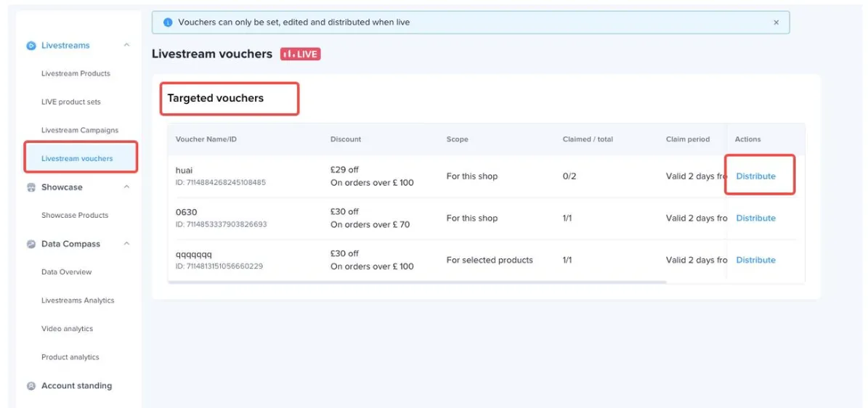This screenshot has height=408, width=868.
Task: Click the blue info icon in the banner
Action: pos(168,23)
